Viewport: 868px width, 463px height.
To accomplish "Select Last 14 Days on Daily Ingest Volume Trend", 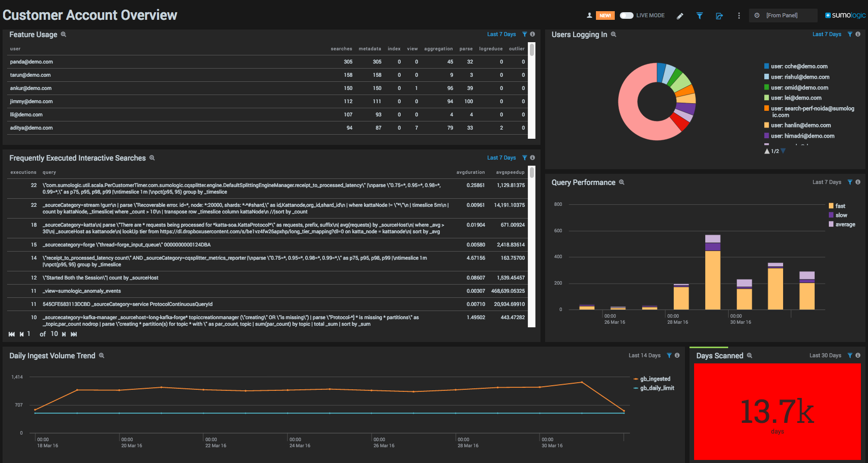I will click(x=644, y=355).
